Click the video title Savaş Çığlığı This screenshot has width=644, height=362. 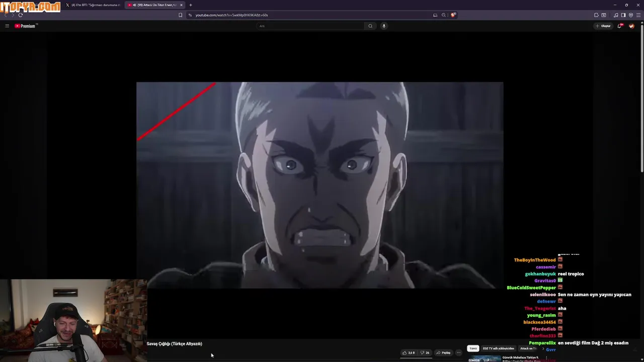tap(174, 344)
